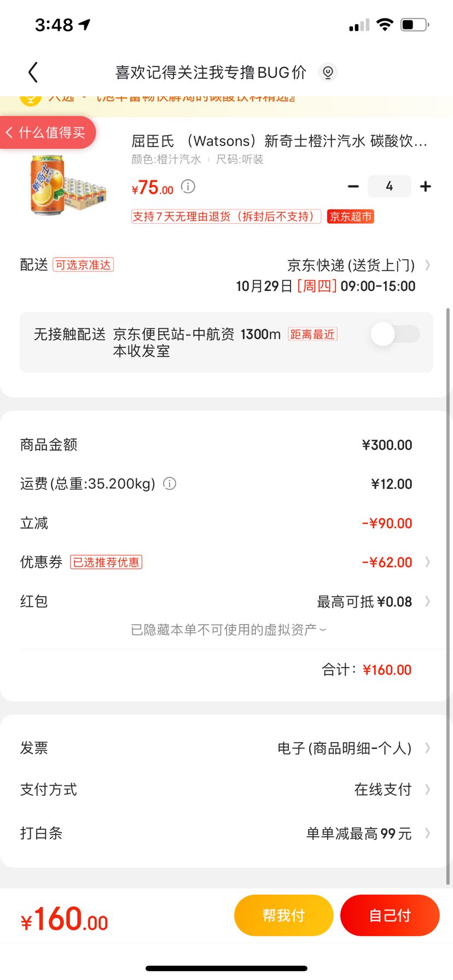Decrease quantity with the minus icon
The height and width of the screenshot is (980, 453).
(353, 186)
